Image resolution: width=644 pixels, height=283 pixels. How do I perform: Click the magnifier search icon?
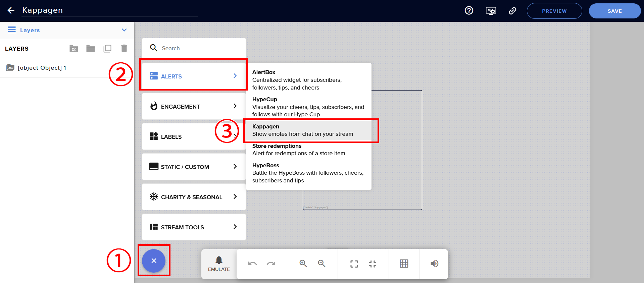tap(154, 48)
